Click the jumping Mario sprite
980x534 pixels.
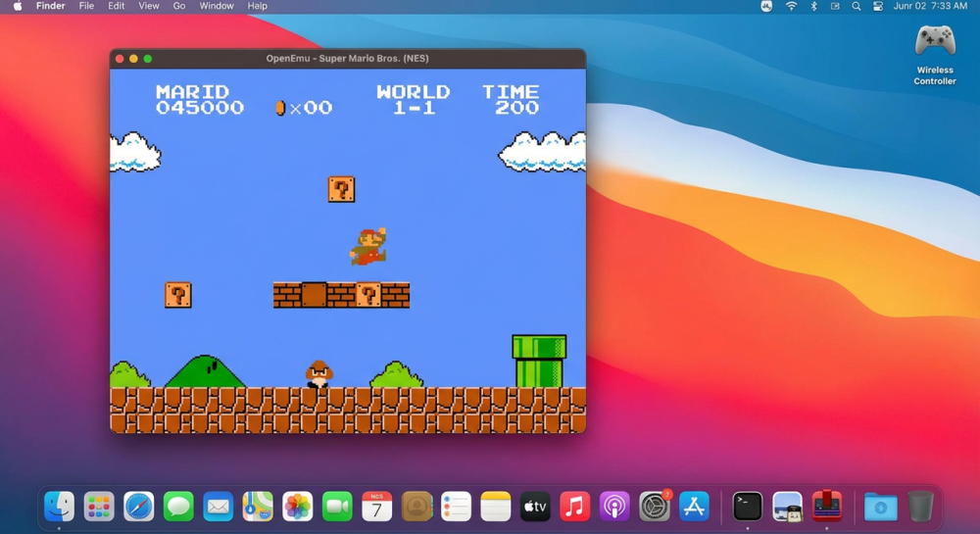pyautogui.click(x=368, y=246)
